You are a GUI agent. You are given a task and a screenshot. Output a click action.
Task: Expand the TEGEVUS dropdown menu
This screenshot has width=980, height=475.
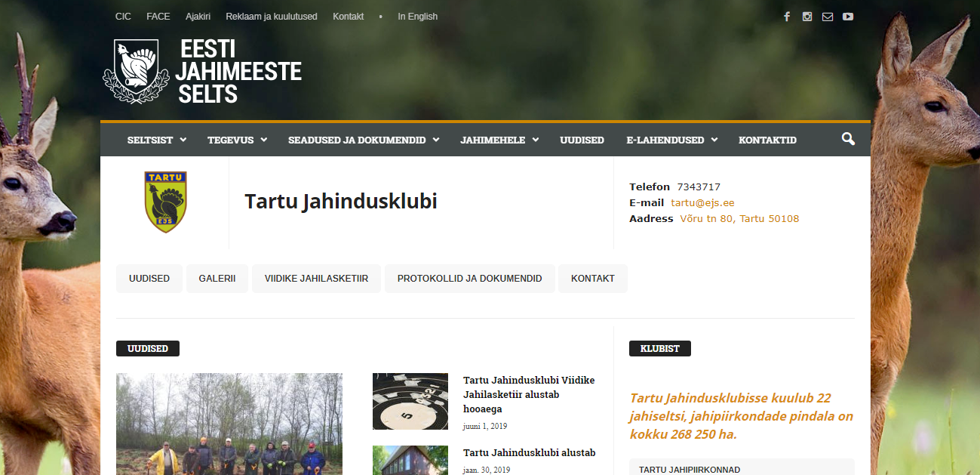(237, 140)
